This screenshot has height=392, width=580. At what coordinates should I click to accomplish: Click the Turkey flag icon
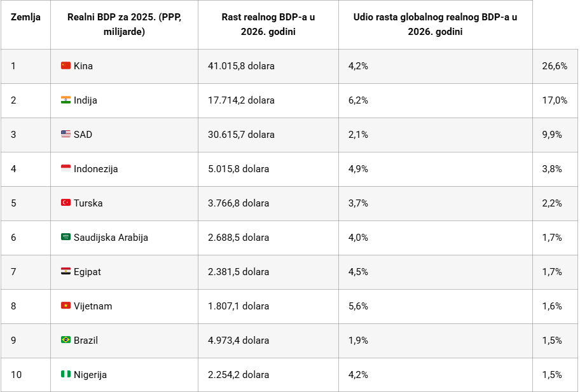pos(66,203)
